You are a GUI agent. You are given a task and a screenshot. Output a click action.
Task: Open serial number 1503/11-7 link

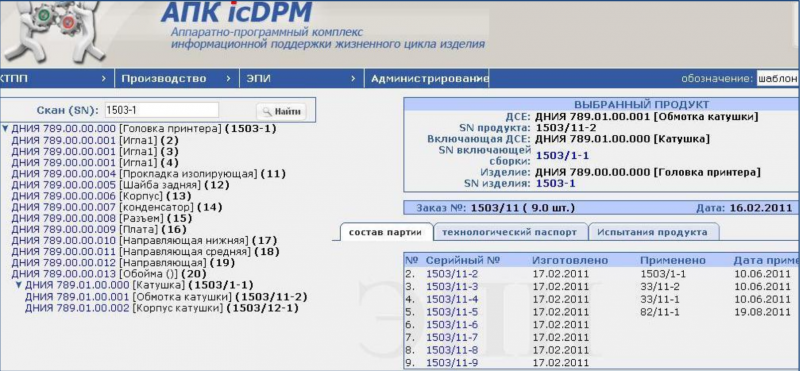click(452, 337)
